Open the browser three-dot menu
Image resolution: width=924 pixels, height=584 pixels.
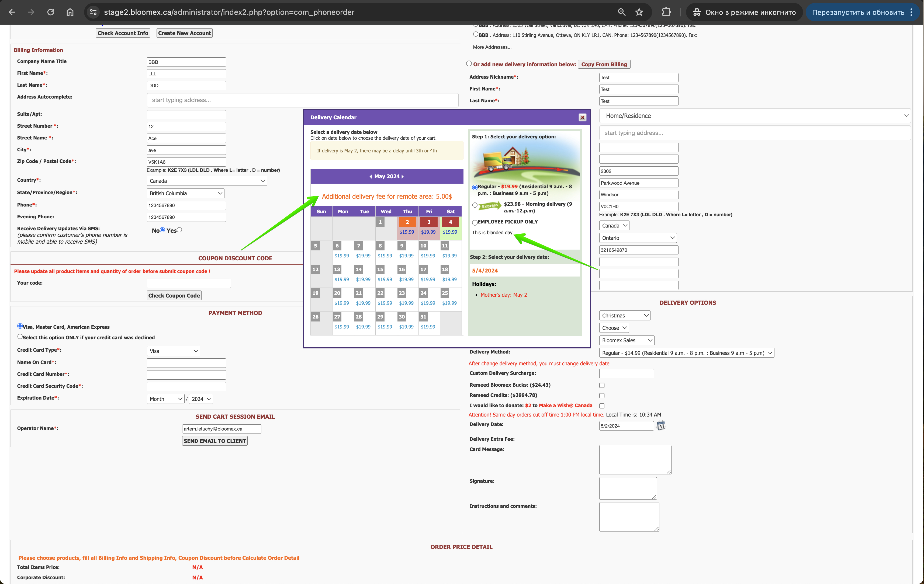[911, 12]
